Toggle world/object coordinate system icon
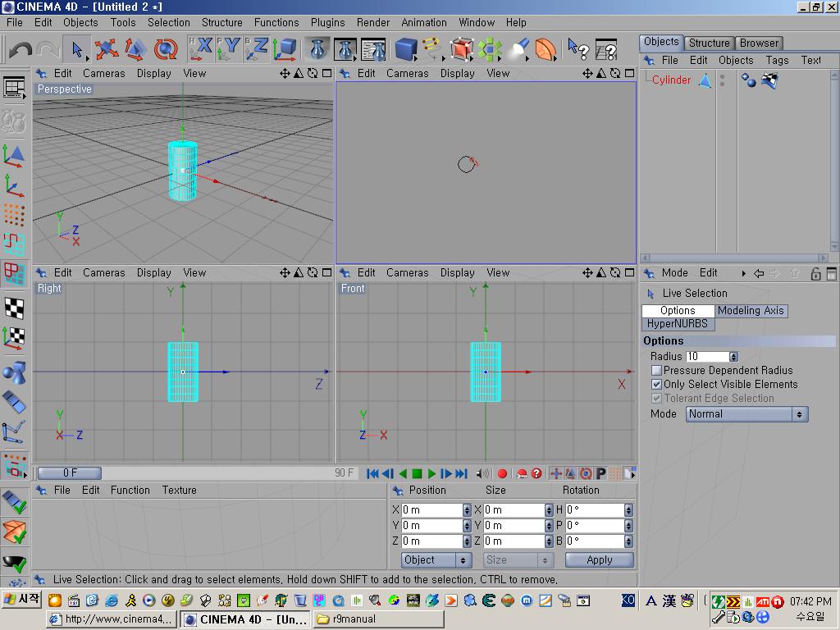The image size is (840, 630). [x=285, y=48]
